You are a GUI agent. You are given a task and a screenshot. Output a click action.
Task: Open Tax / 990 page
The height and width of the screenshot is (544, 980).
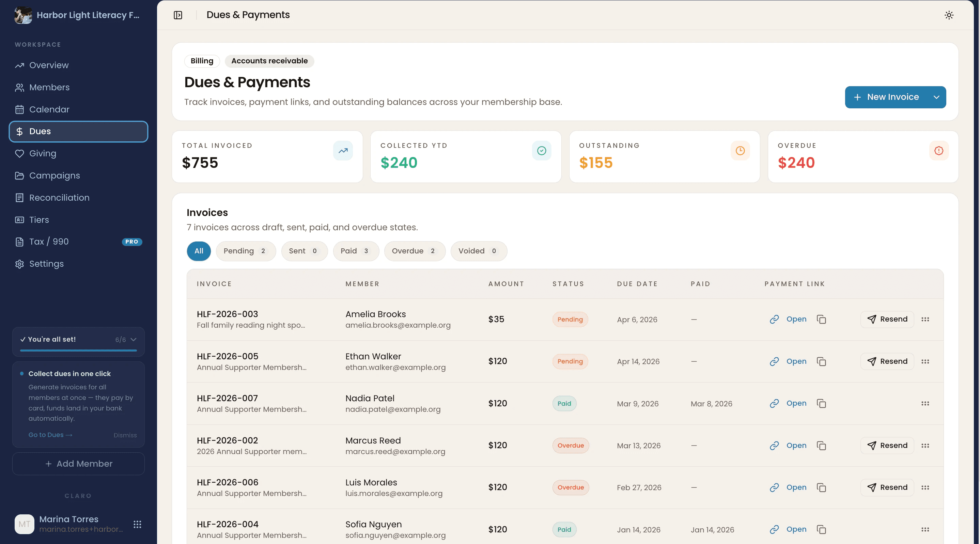pyautogui.click(x=78, y=242)
